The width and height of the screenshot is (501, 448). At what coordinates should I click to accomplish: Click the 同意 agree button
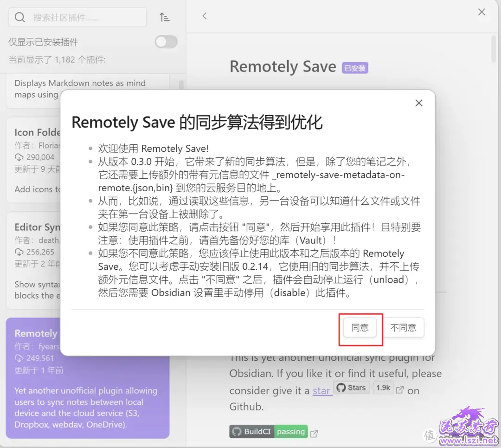coord(360,328)
